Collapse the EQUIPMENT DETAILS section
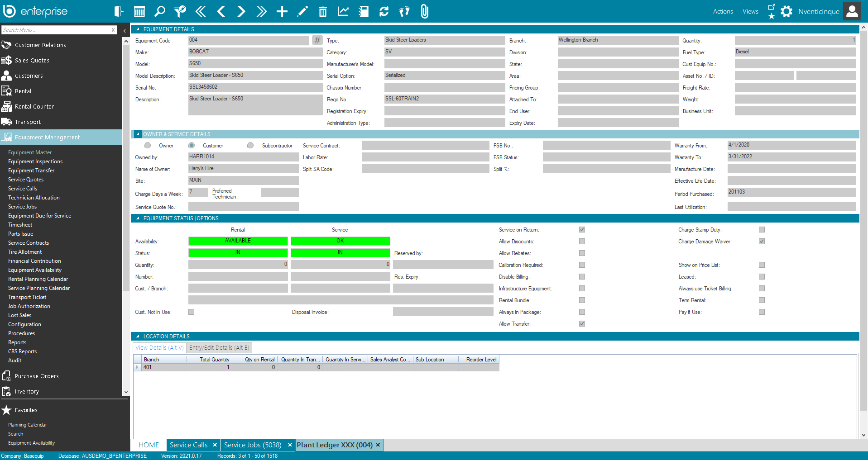Screen dimensions: 868x460 point(138,28)
